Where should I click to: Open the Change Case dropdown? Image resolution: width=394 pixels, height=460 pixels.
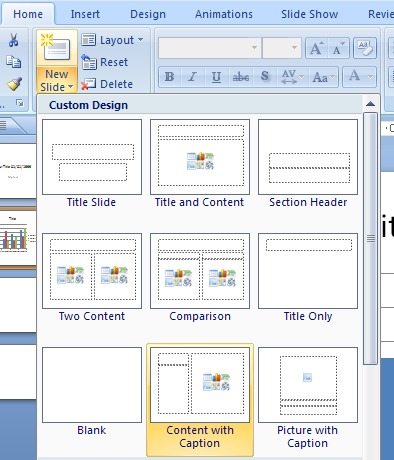[x=323, y=77]
